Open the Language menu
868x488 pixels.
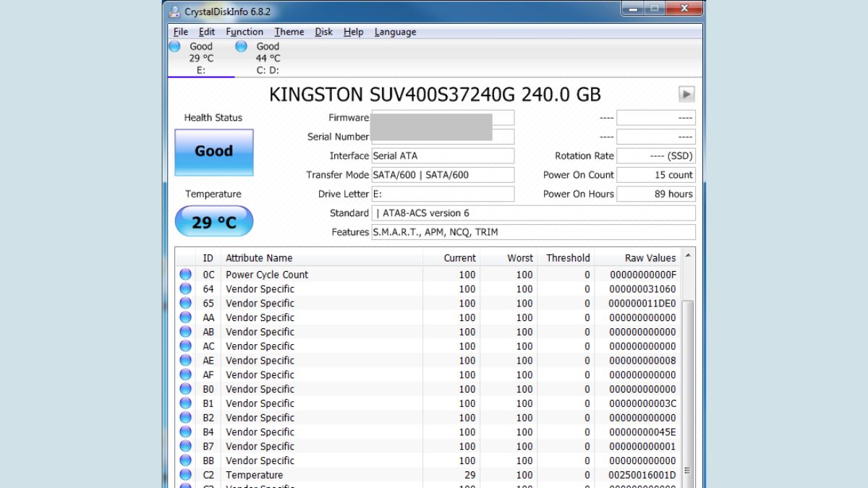[x=396, y=32]
